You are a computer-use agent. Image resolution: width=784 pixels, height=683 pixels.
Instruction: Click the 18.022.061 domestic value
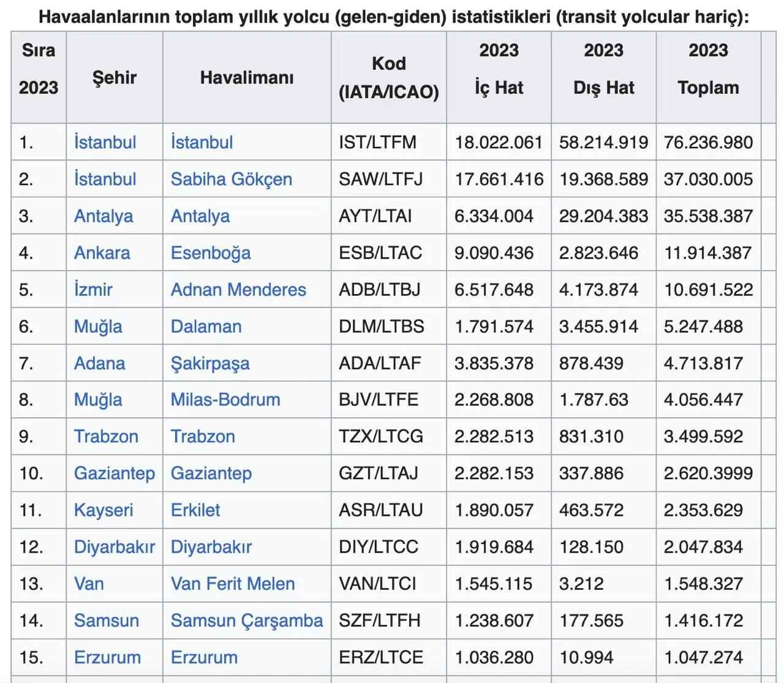[499, 142]
